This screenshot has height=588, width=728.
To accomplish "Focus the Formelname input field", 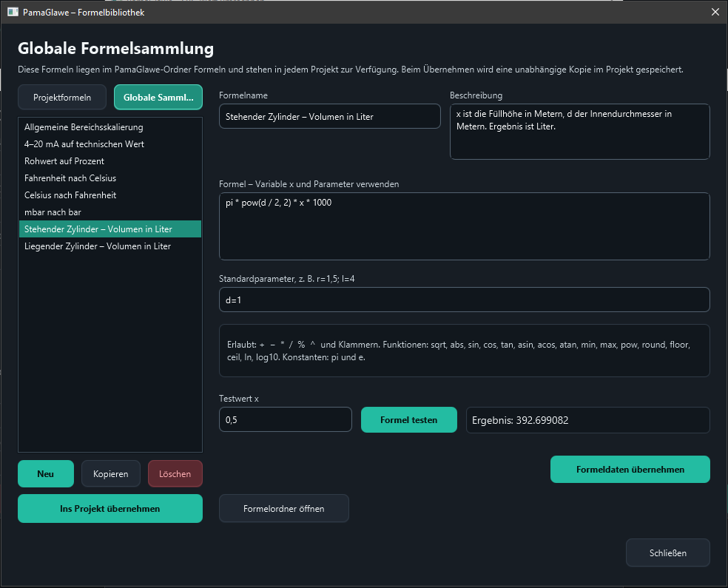I will (x=330, y=116).
